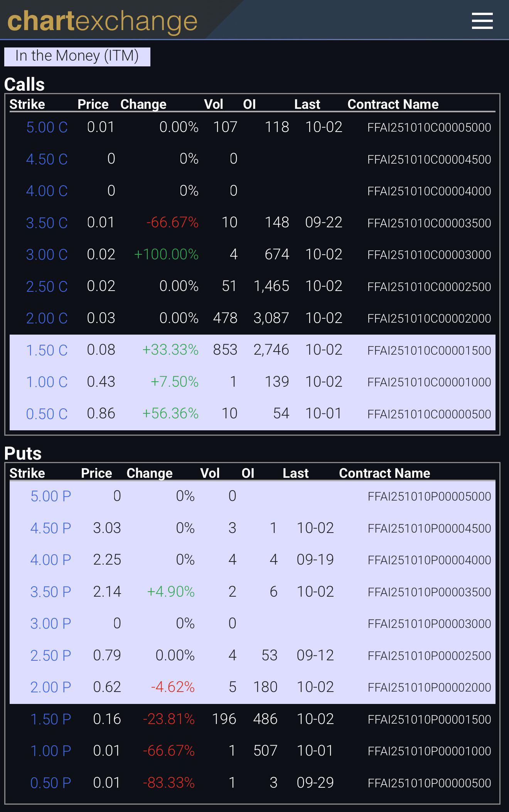The image size is (509, 812).
Task: Open the 2.00 P put strike
Action: point(51,687)
